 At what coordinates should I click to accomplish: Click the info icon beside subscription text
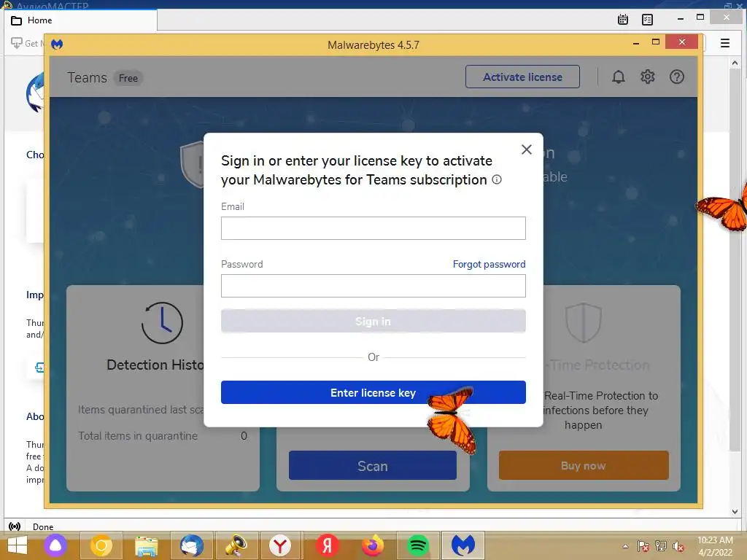tap(496, 179)
